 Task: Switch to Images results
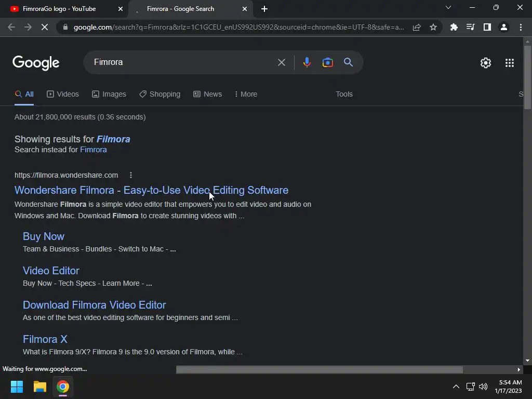point(109,95)
